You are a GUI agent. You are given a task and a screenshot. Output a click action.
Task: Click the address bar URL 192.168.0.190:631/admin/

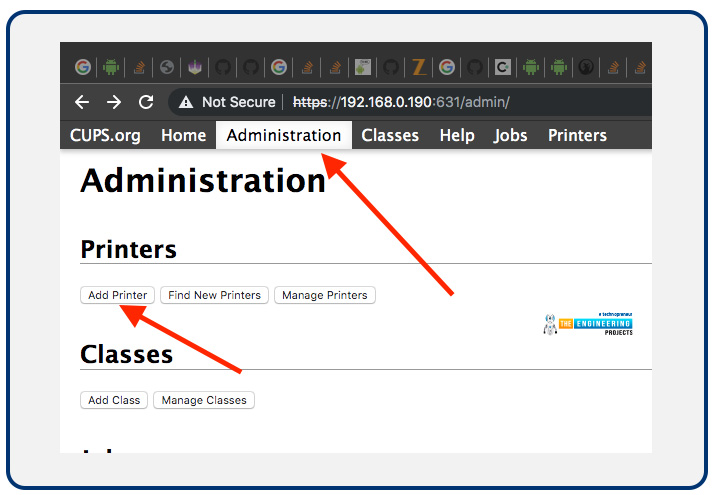coord(401,102)
